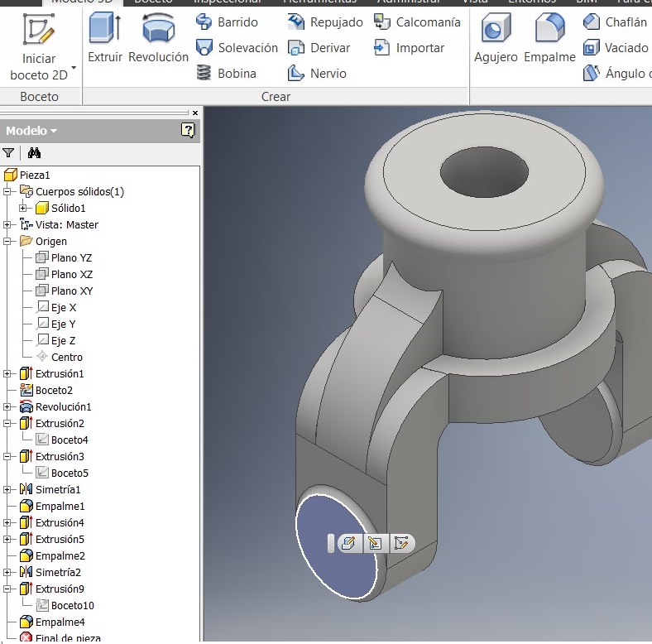Select the Bobina coil tool
652x644 pixels.
226,73
